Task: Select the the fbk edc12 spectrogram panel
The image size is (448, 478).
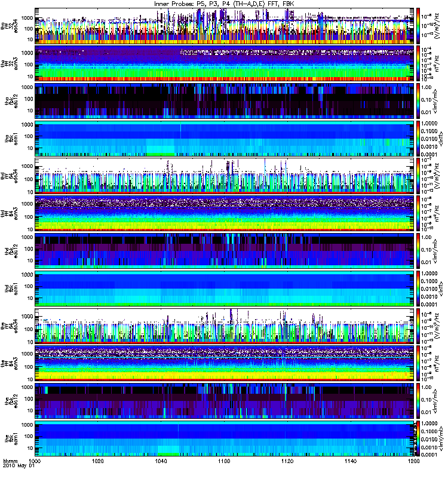Action: pyautogui.click(x=225, y=401)
